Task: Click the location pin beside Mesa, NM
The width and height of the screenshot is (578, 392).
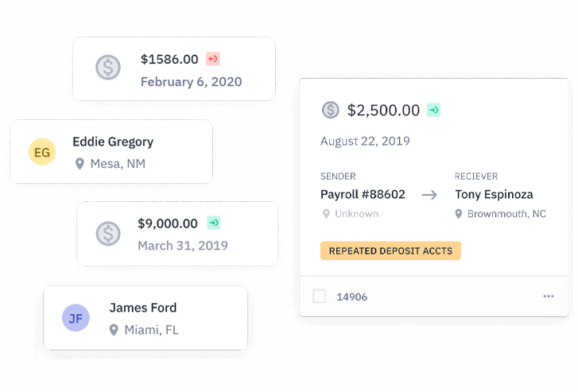Action: coord(80,164)
